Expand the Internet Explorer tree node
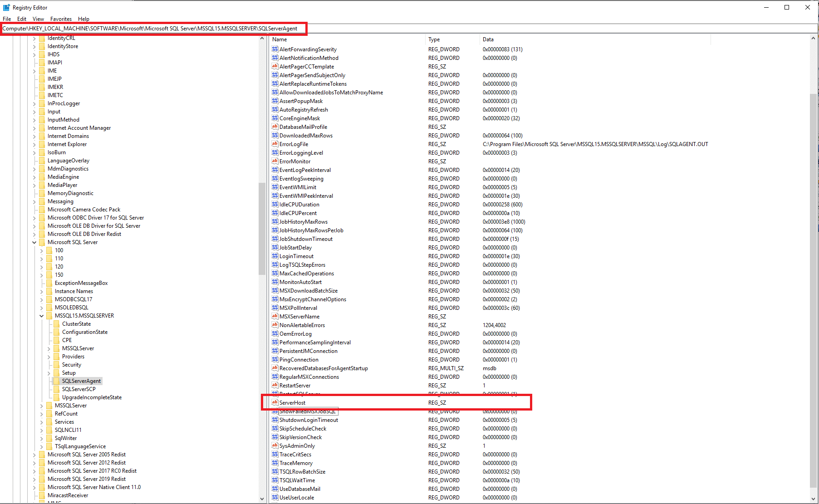The image size is (819, 504). click(x=34, y=144)
